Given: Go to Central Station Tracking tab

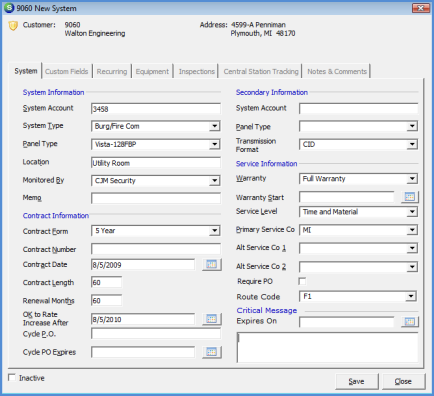Looking at the screenshot, I should (261, 71).
